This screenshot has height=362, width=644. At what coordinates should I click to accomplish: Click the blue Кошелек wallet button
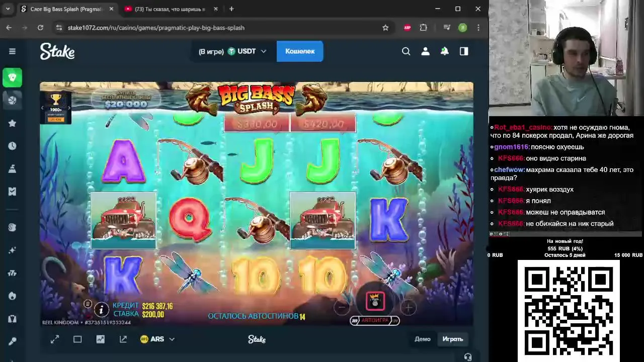click(300, 51)
